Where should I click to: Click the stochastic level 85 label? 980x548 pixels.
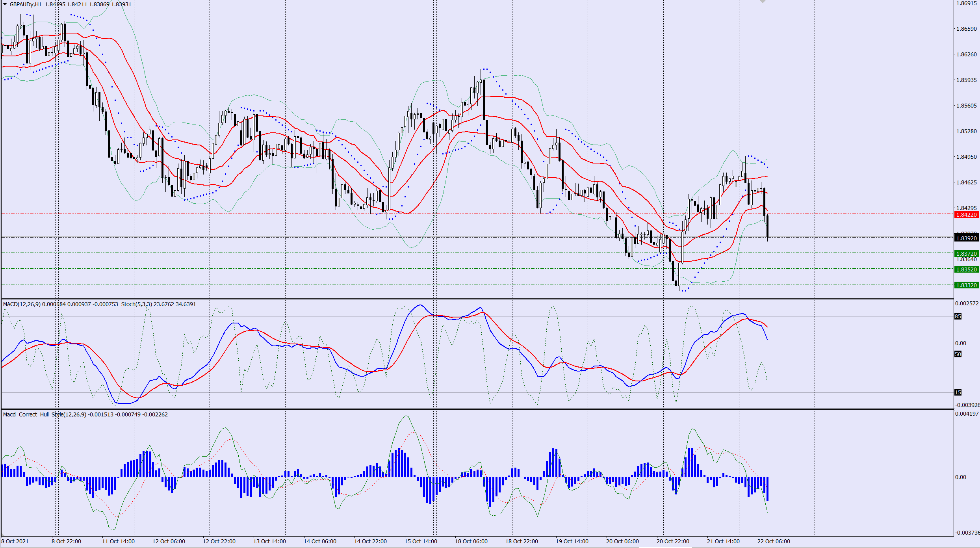point(958,316)
